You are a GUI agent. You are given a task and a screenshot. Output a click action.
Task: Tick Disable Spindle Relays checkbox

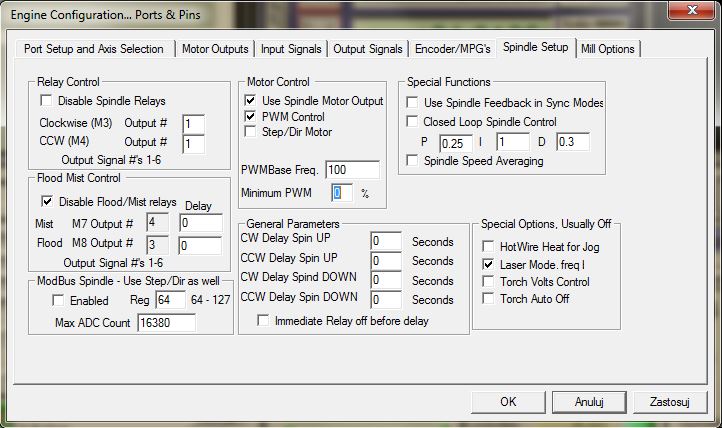coord(47,100)
